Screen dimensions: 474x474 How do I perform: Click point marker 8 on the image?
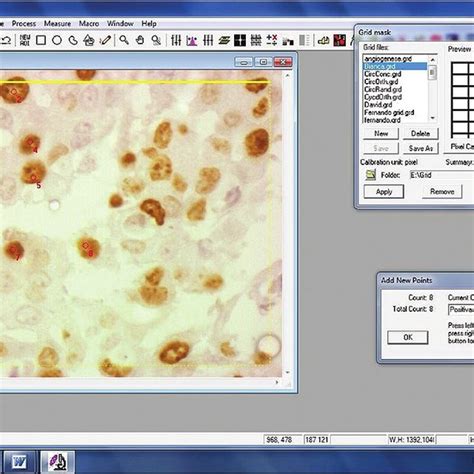pos(85,246)
